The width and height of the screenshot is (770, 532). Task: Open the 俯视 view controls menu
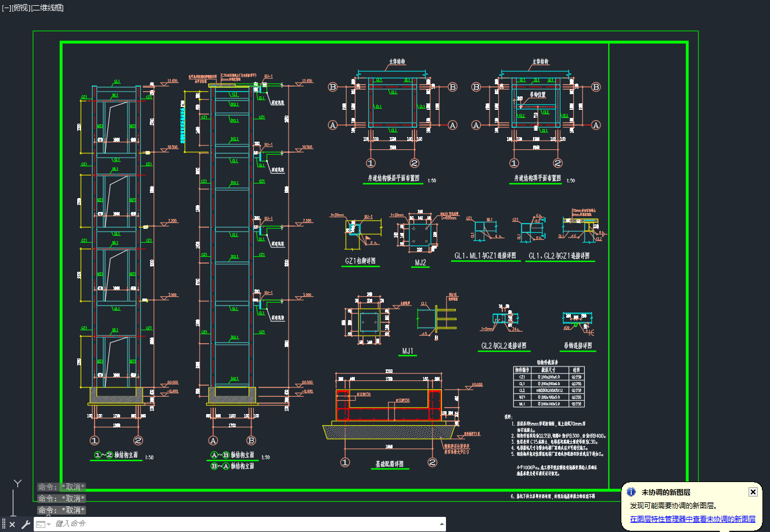(x=21, y=8)
